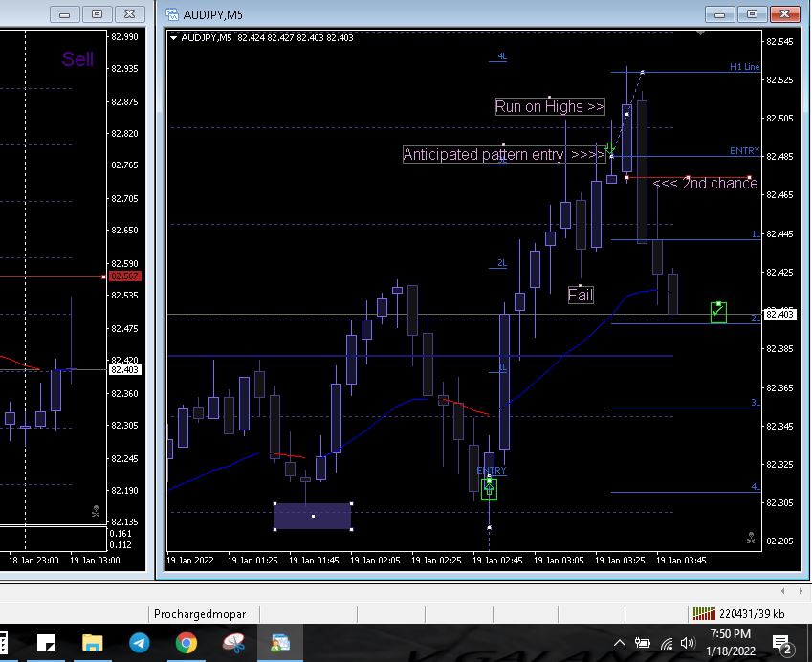The image size is (812, 662).
Task: Click the '19 Jan 2022' date label
Action: click(190, 560)
